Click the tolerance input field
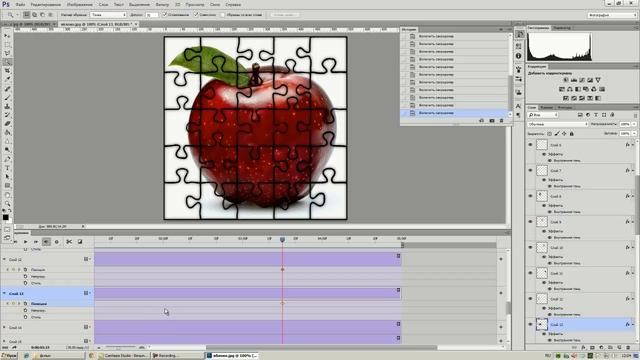The width and height of the screenshot is (640, 360). 151,15
